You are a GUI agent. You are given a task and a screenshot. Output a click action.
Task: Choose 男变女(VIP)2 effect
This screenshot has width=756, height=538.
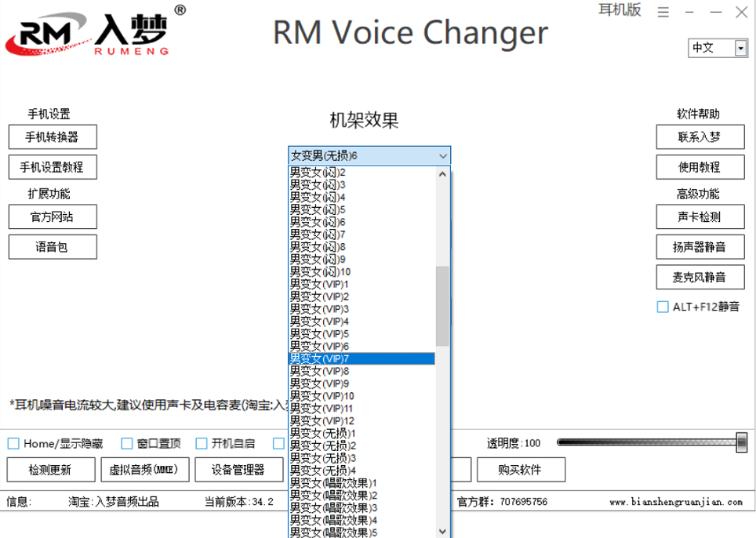point(362,297)
